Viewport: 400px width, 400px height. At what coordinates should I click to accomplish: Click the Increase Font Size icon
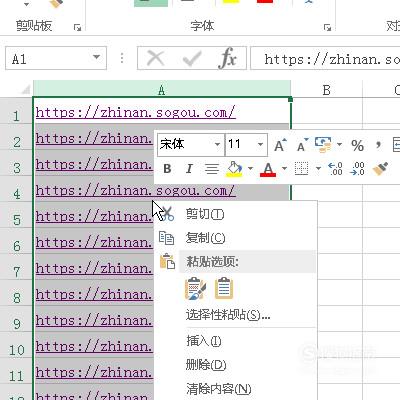[280, 145]
